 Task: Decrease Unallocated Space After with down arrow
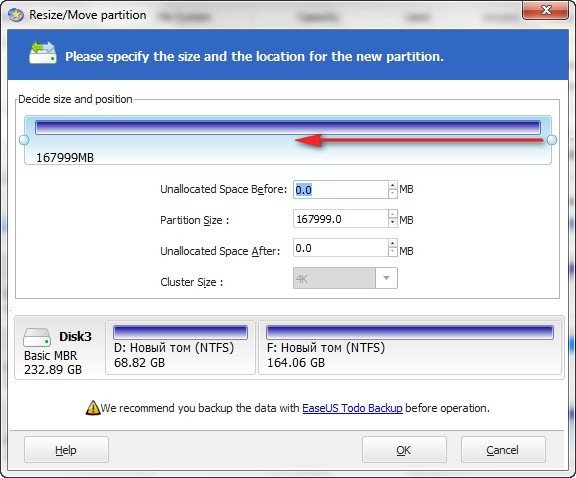(x=393, y=252)
